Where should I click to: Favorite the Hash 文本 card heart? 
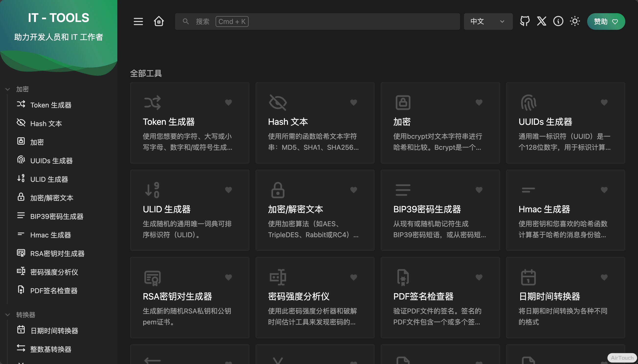pyautogui.click(x=353, y=102)
